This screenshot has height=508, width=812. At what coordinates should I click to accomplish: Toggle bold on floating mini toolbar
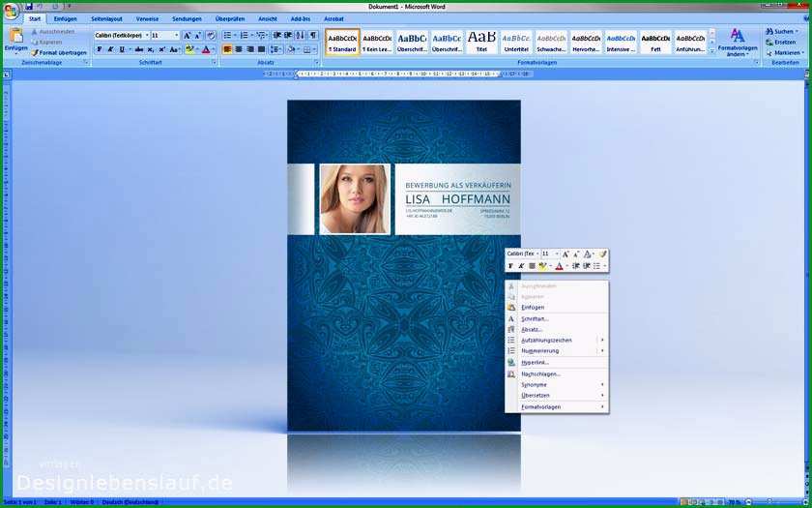click(x=510, y=266)
